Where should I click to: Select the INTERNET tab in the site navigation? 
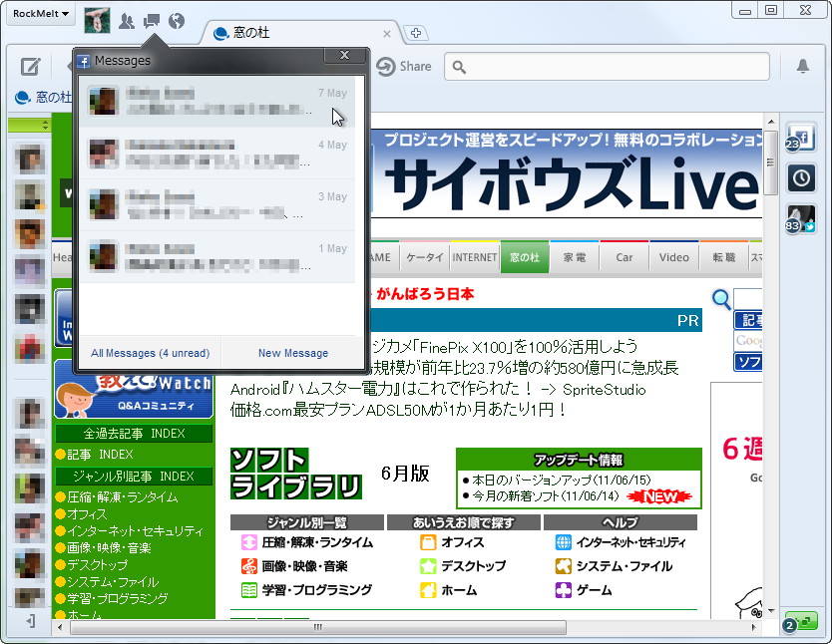pyautogui.click(x=474, y=256)
